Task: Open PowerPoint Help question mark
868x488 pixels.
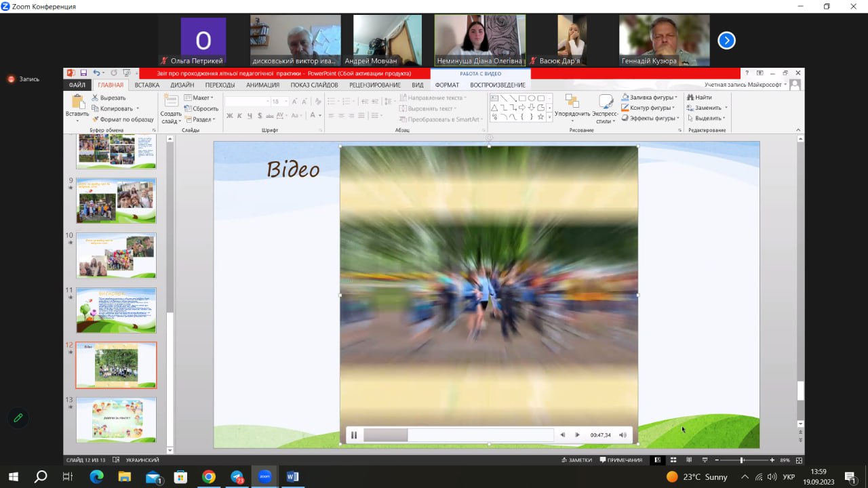Action: [x=747, y=73]
